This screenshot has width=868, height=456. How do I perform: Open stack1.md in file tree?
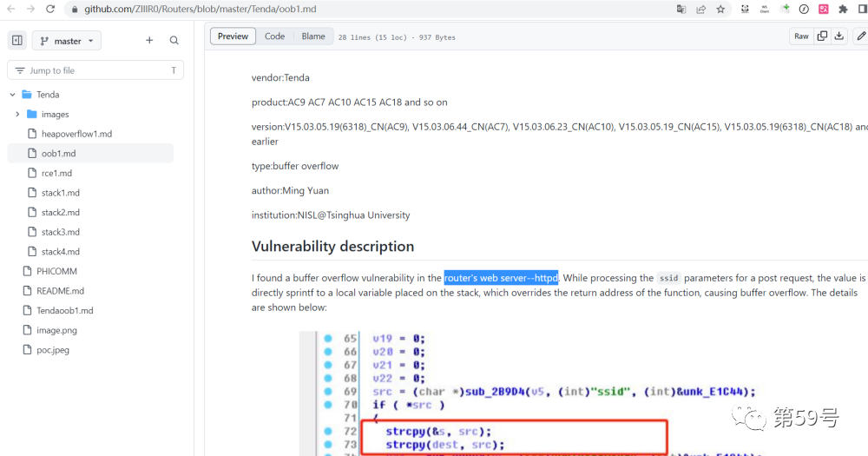pos(61,193)
